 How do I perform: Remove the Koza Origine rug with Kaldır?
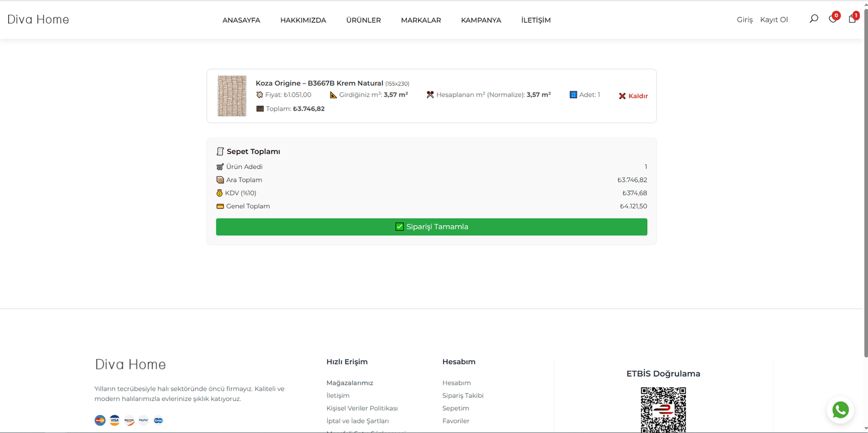633,96
